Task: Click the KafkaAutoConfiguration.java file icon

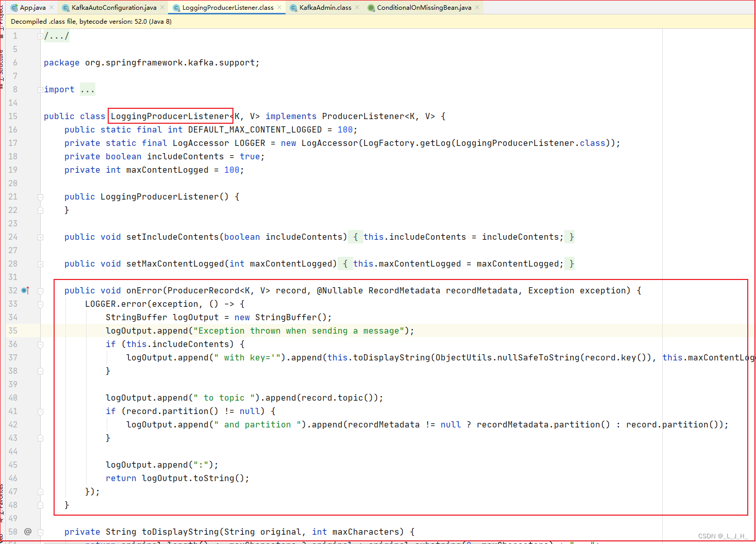Action: click(x=65, y=7)
